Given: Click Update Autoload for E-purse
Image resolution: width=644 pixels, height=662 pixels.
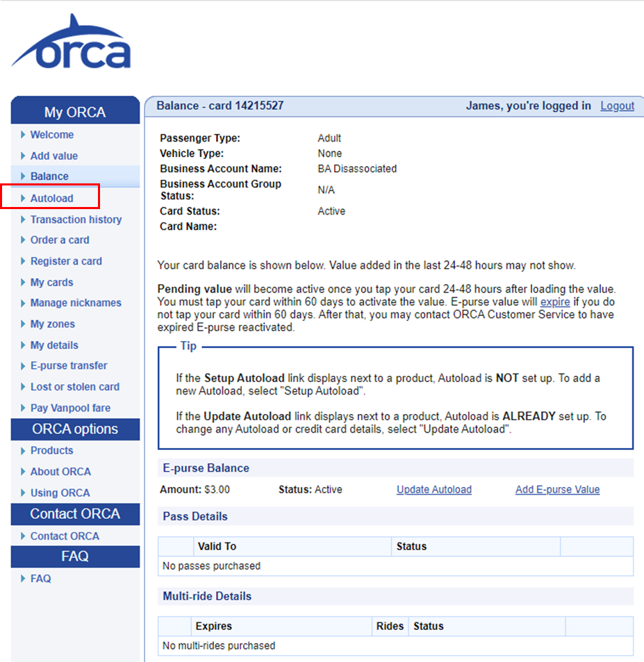Looking at the screenshot, I should pos(434,489).
